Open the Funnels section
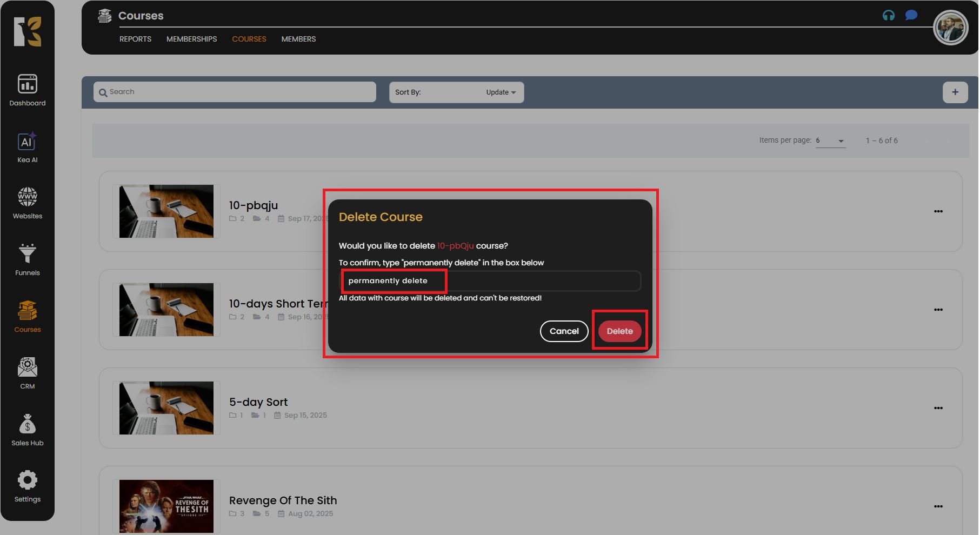Image resolution: width=980 pixels, height=535 pixels. click(x=28, y=259)
